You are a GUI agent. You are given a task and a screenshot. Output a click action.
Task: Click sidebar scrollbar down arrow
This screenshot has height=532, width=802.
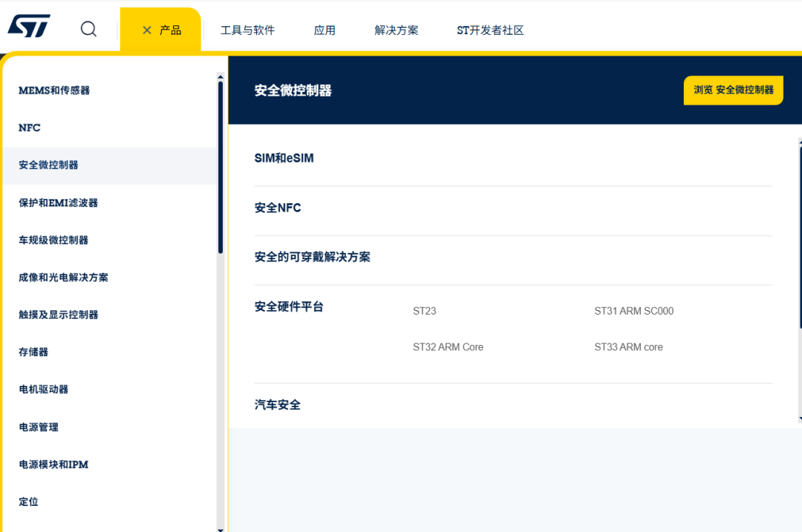click(221, 530)
